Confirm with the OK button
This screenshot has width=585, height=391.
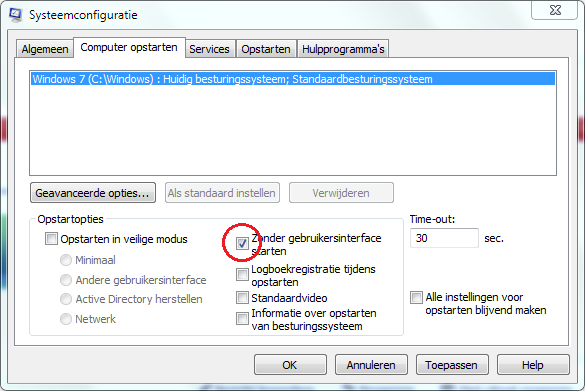[290, 365]
